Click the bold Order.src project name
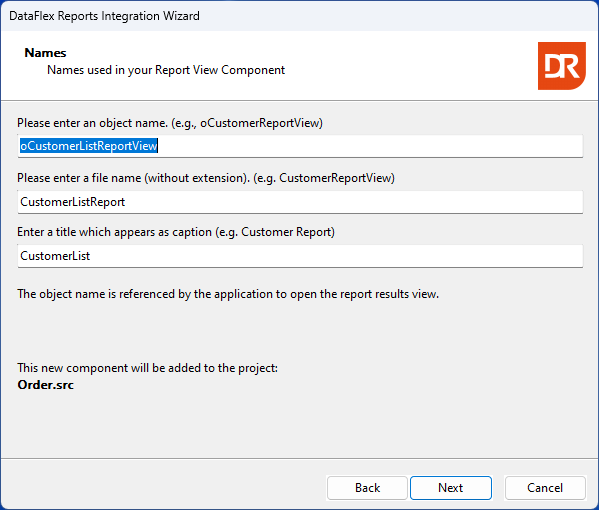This screenshot has height=510, width=599. tap(45, 385)
